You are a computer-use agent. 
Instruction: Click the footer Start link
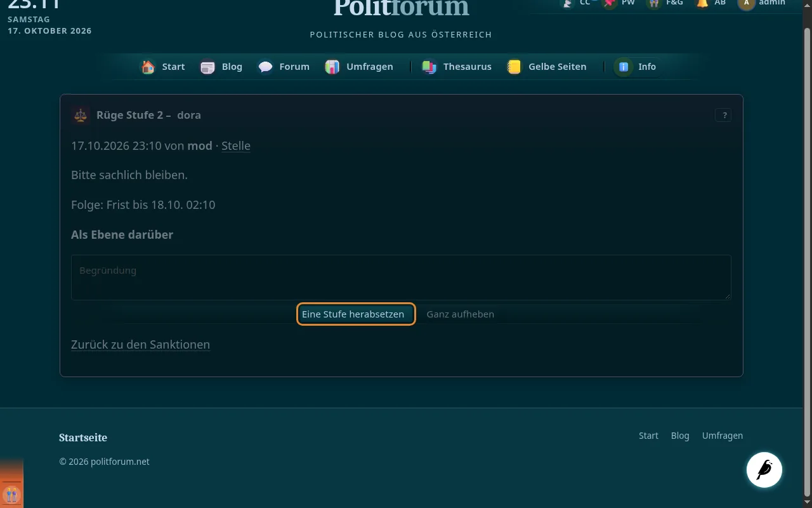point(648,436)
